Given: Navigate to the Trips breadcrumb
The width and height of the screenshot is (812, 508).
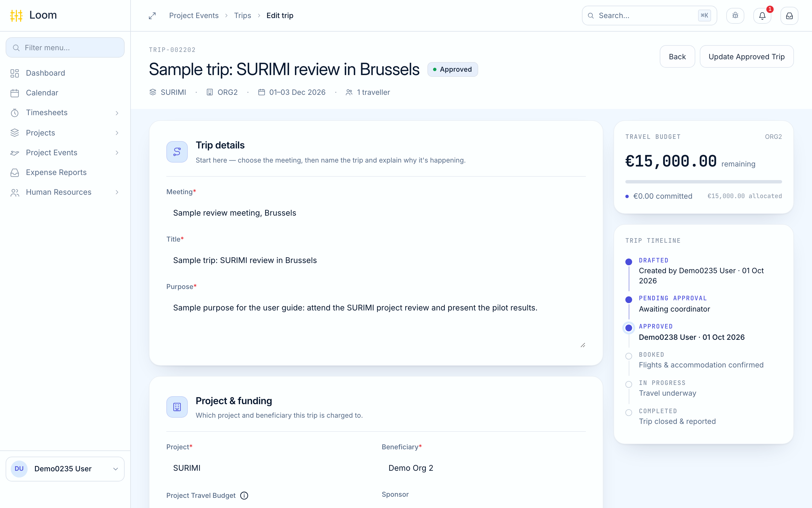Looking at the screenshot, I should click(x=242, y=16).
